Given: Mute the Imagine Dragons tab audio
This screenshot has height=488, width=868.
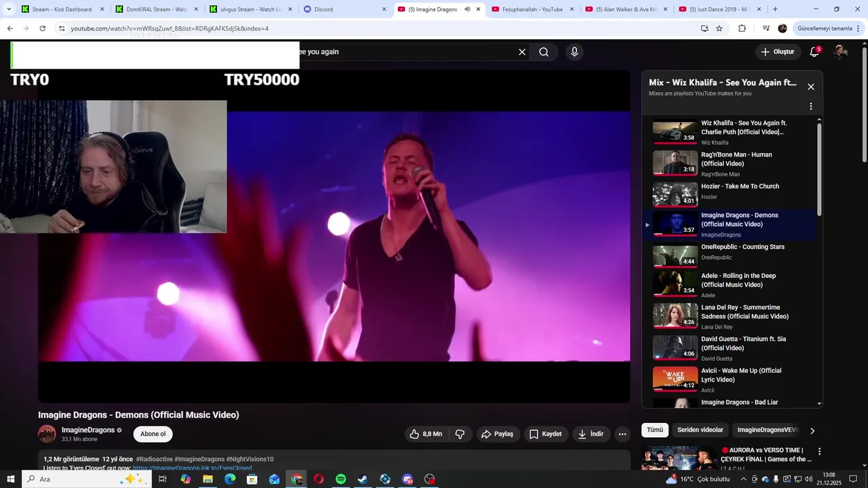Looking at the screenshot, I should pos(467,9).
